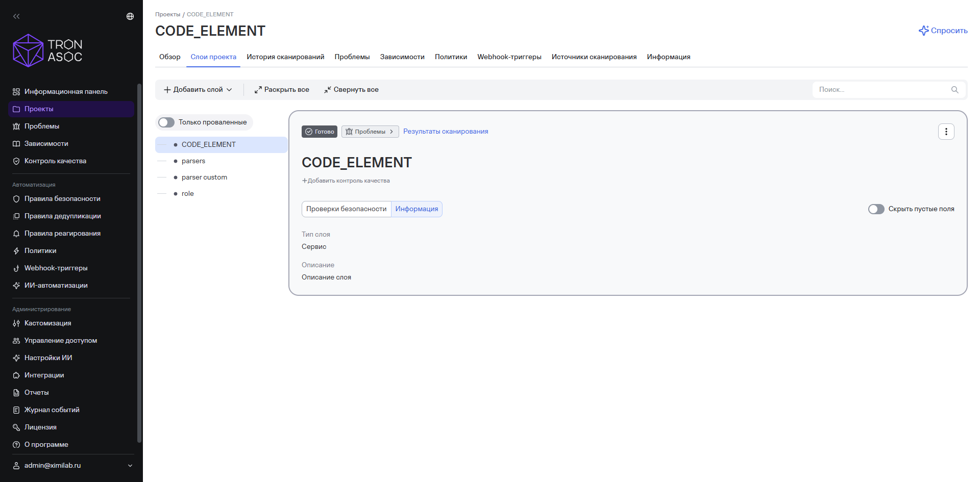Click the Спросить AI button
980x482 pixels.
pos(943,31)
